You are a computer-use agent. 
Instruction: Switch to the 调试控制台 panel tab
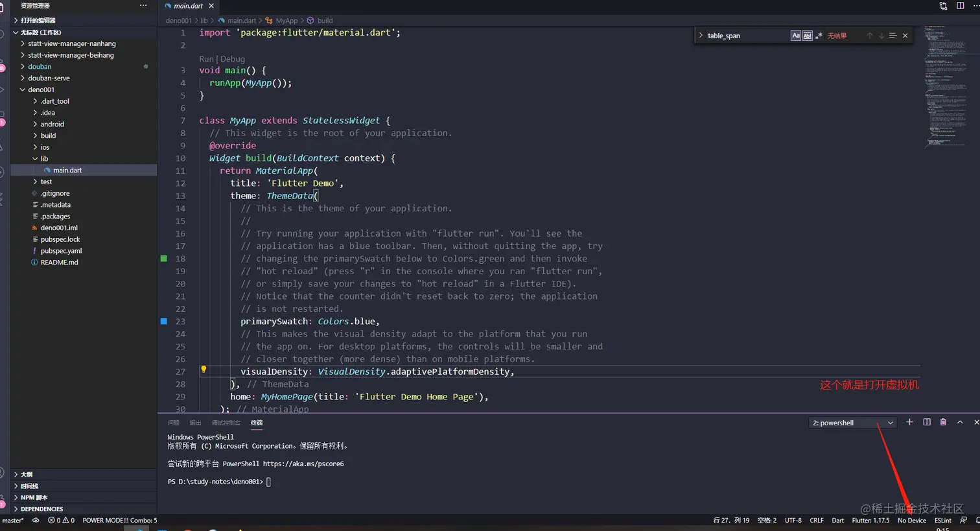226,423
